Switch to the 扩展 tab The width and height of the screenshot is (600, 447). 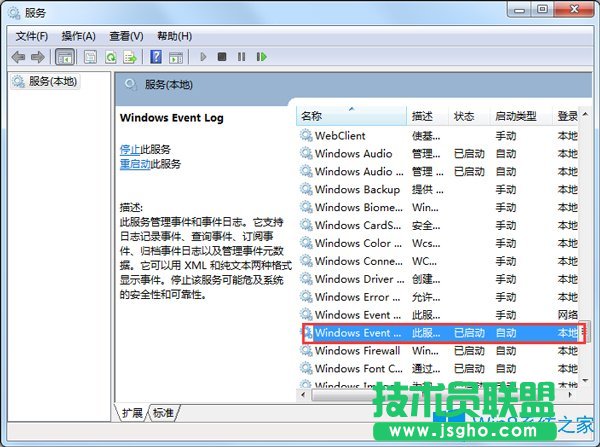[x=132, y=413]
